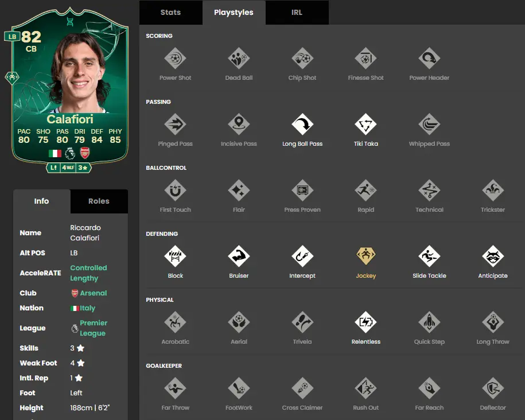Select the Slide Tackle icon
Viewport: 525px width, 420px height.
[x=429, y=256]
